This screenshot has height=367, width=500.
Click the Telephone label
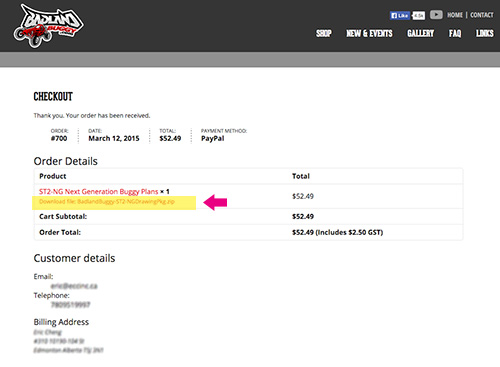tap(52, 296)
